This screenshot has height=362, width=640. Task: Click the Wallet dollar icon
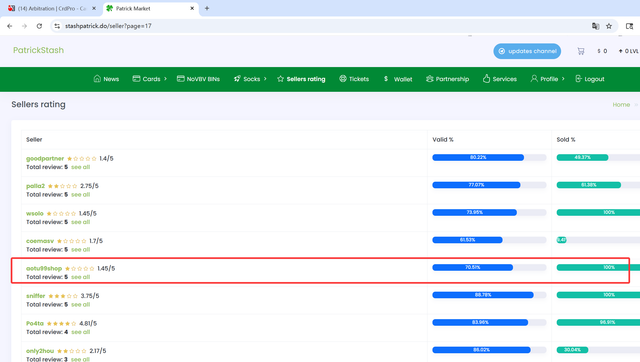point(386,78)
